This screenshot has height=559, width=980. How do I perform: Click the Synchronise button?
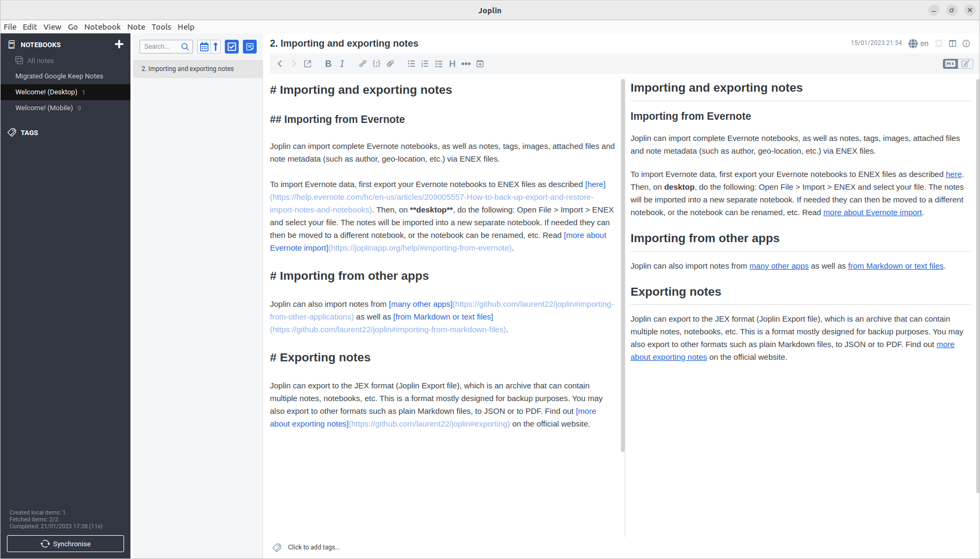coord(65,544)
